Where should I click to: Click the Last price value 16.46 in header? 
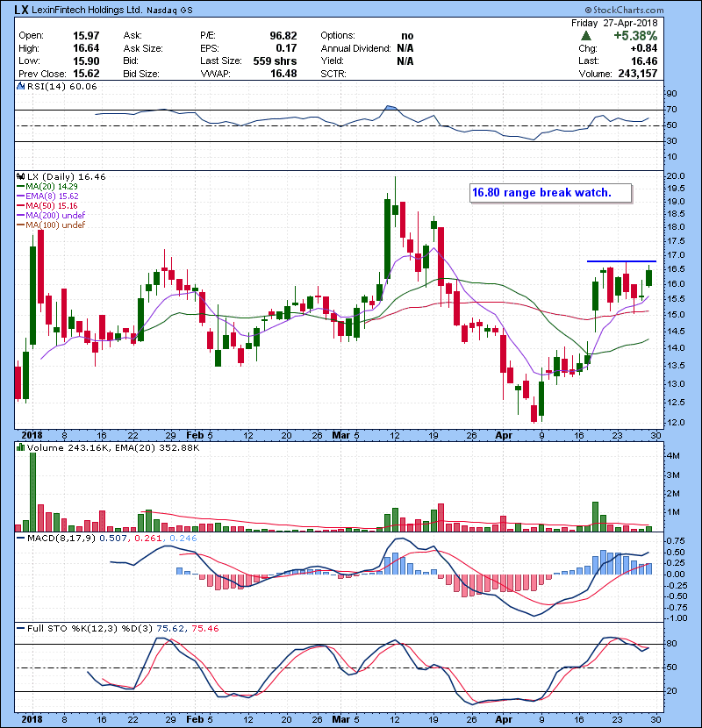[644, 61]
